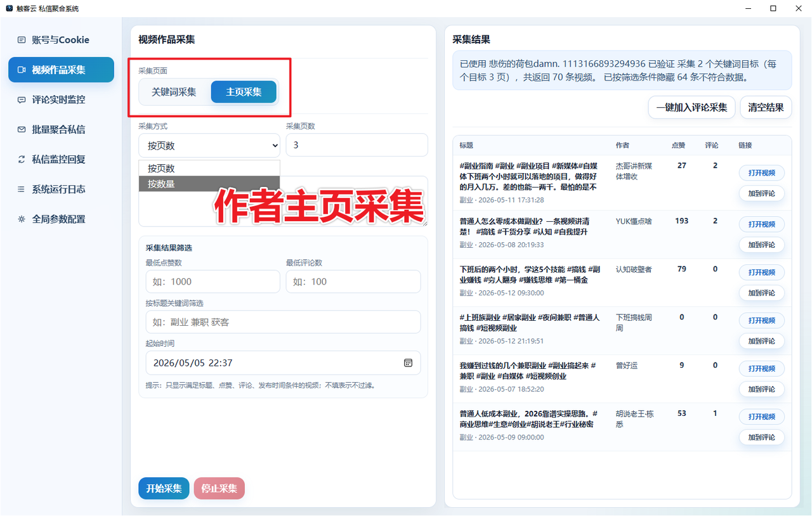Click the 作者 column header
The height and width of the screenshot is (516, 812).
click(x=622, y=145)
